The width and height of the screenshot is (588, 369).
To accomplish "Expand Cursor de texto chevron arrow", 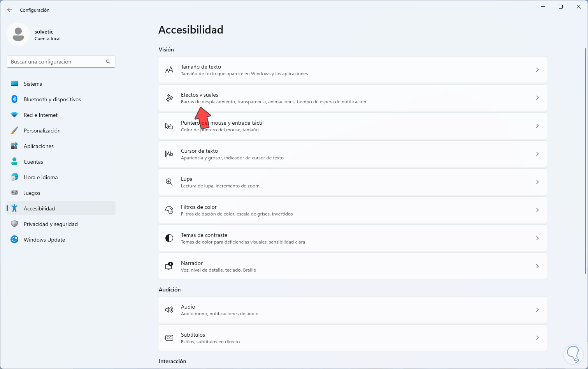I will tap(537, 154).
